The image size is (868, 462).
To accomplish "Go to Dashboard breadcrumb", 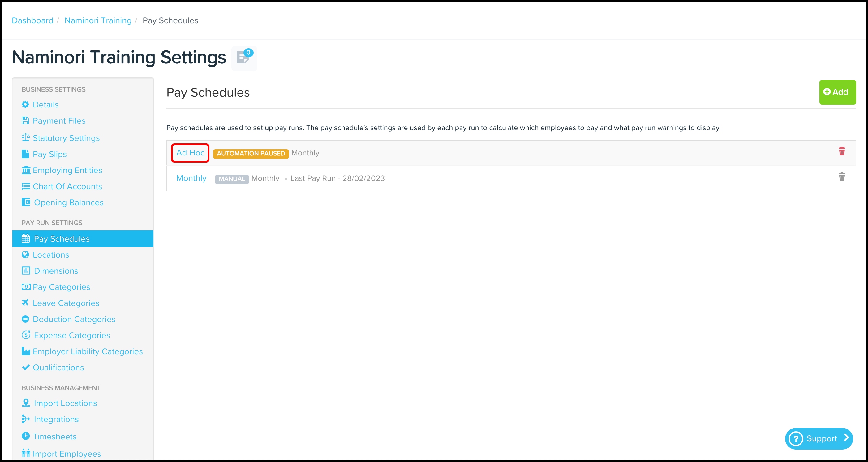I will (32, 20).
